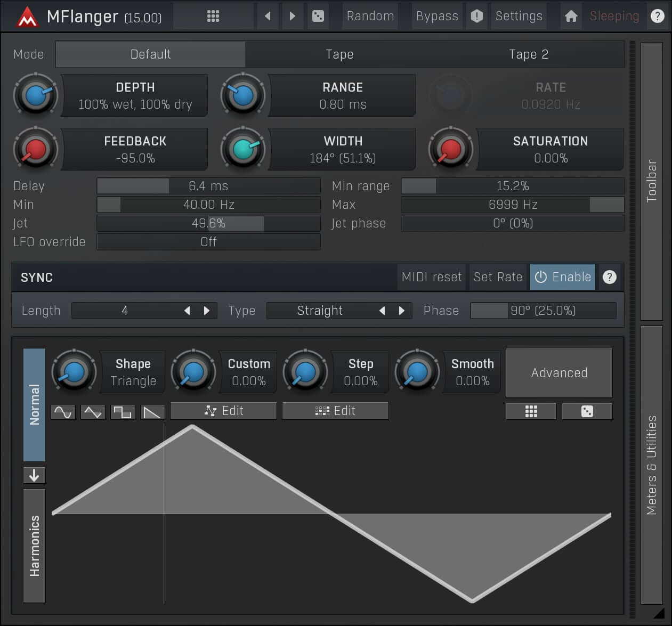Select the triangle waveform shape icon

click(x=93, y=411)
